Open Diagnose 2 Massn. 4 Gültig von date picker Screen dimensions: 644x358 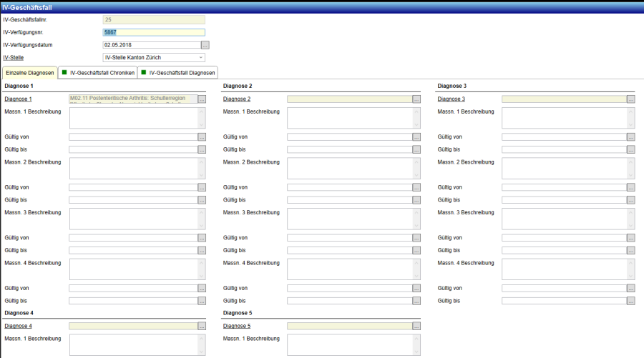click(416, 288)
